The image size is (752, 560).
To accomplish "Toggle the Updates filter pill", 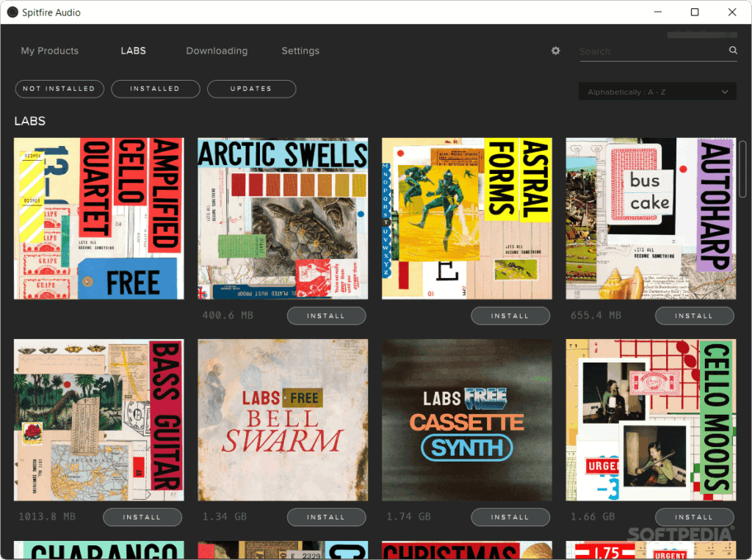I will [x=251, y=89].
